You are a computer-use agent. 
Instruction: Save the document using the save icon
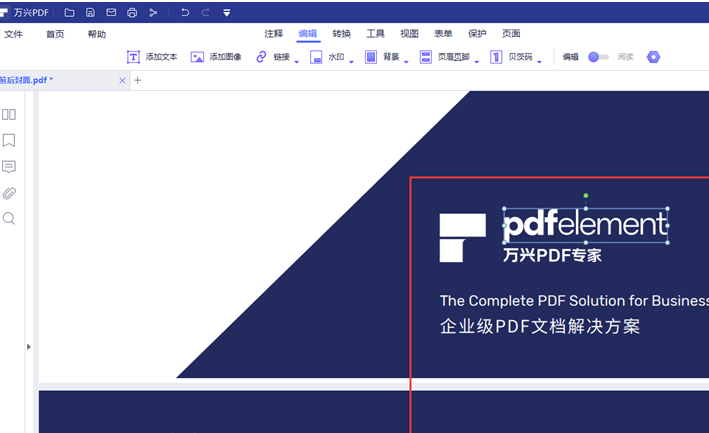click(x=90, y=13)
